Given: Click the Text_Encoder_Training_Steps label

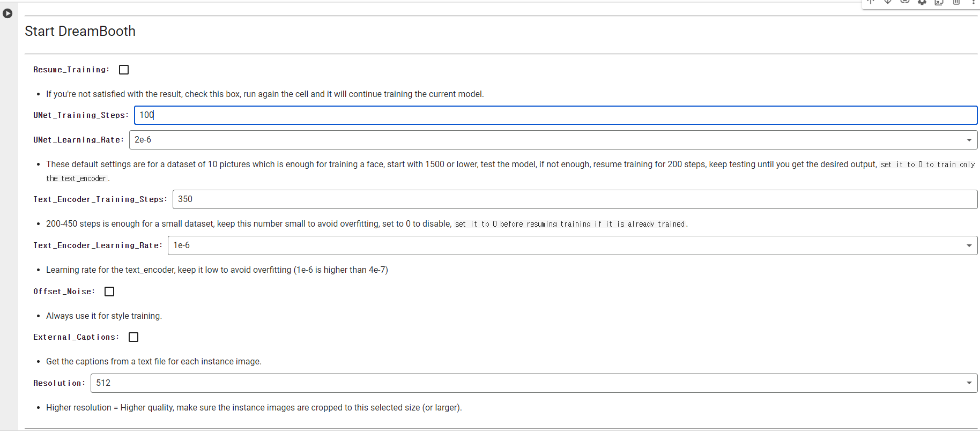Looking at the screenshot, I should click(100, 199).
